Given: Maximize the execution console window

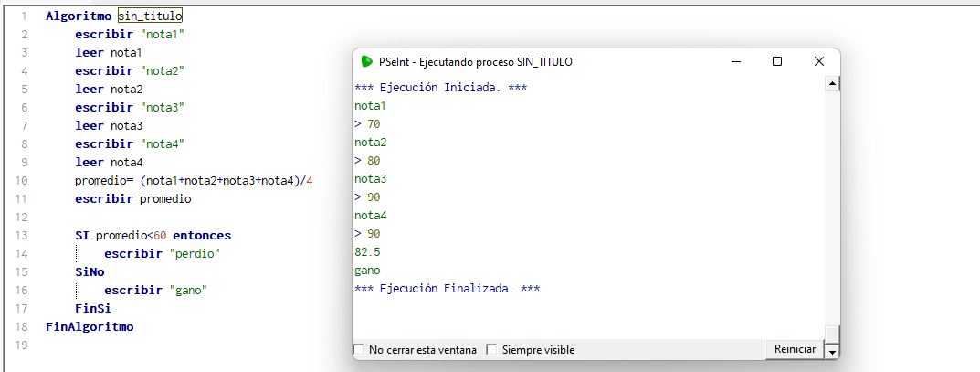Looking at the screenshot, I should point(776,61).
